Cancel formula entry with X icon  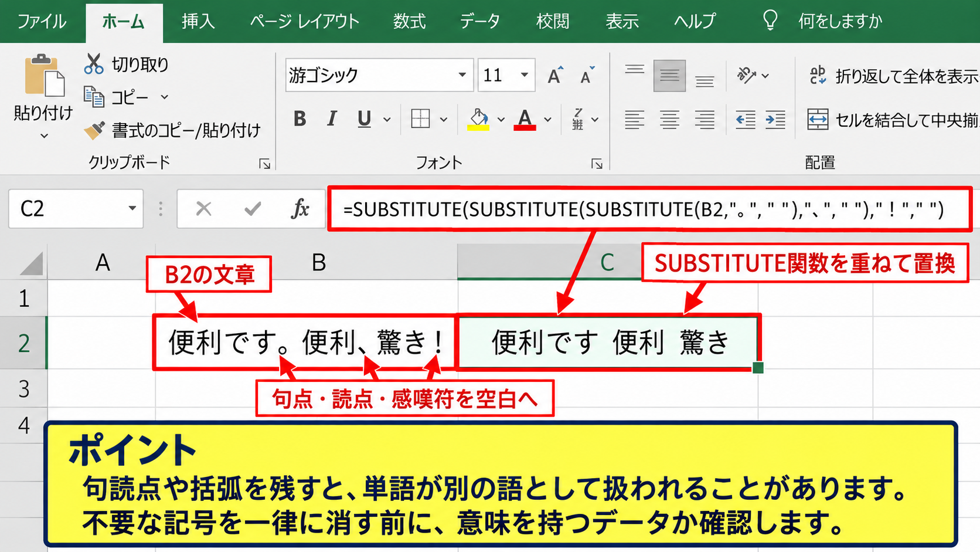click(203, 208)
